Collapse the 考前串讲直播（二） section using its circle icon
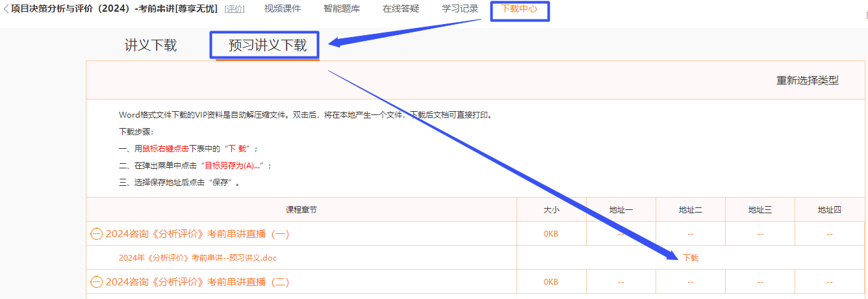868x299 pixels. click(x=96, y=282)
